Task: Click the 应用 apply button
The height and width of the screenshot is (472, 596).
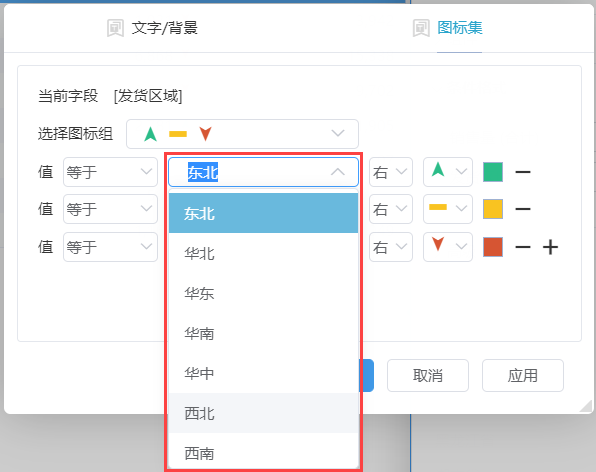Action: [523, 375]
